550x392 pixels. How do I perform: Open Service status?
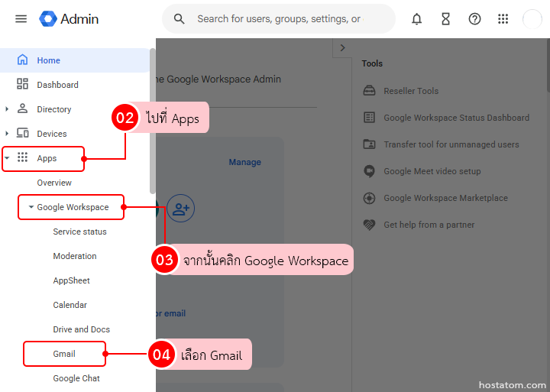point(79,232)
